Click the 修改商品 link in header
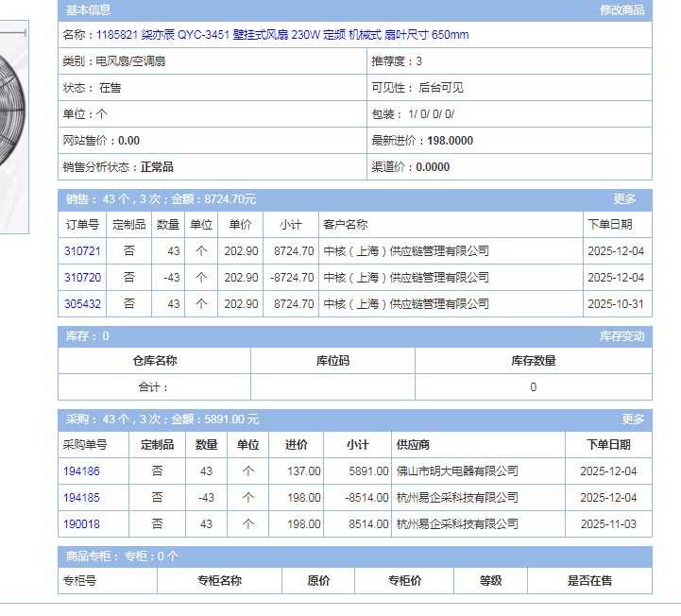Image resolution: width=681 pixels, height=616 pixels. [x=621, y=10]
